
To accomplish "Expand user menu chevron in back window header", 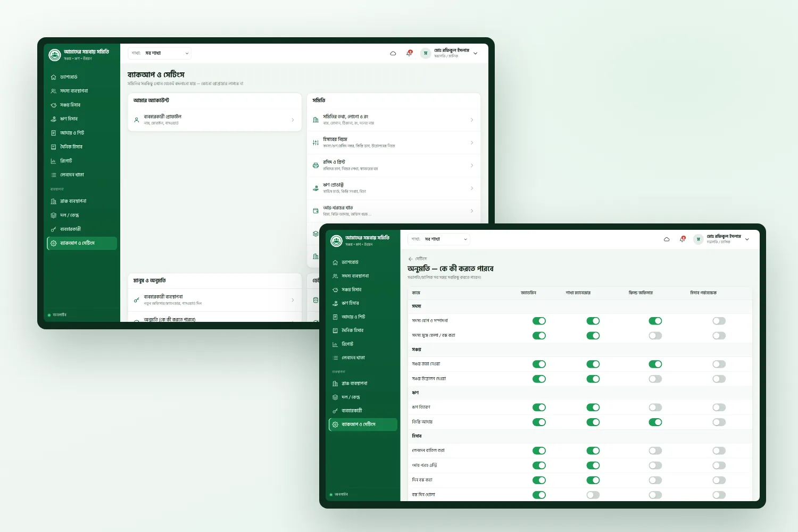I will coord(475,53).
